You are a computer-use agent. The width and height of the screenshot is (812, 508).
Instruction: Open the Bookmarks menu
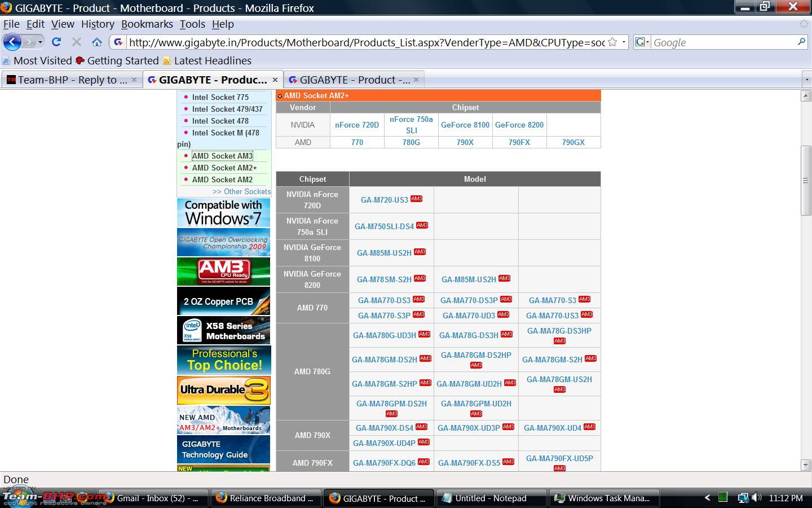tap(147, 24)
